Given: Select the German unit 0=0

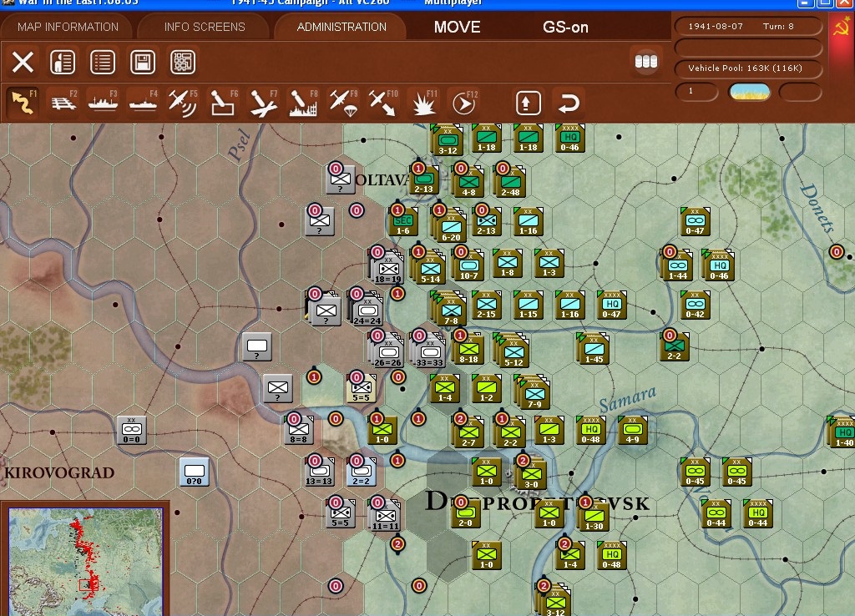Looking at the screenshot, I should click(x=131, y=429).
